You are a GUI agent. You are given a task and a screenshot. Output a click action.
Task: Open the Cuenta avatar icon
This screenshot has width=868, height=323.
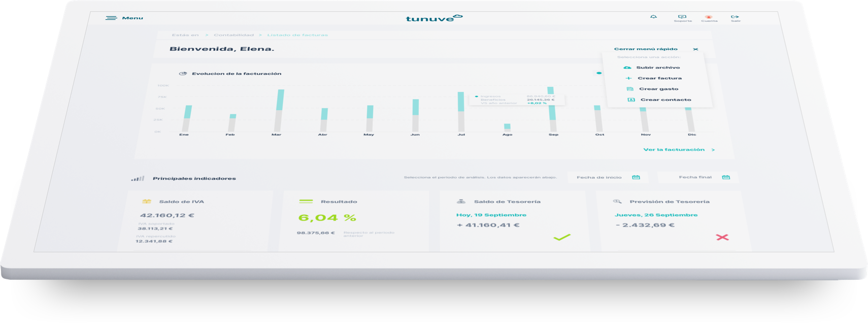point(709,17)
